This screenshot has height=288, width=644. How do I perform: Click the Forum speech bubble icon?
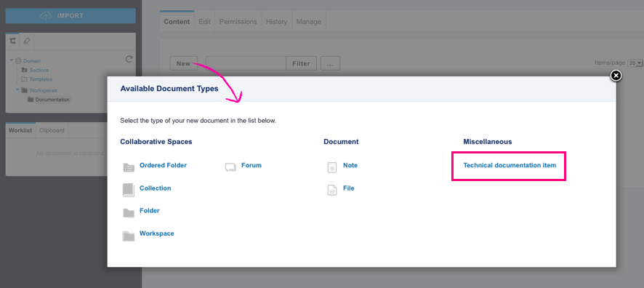(x=231, y=167)
